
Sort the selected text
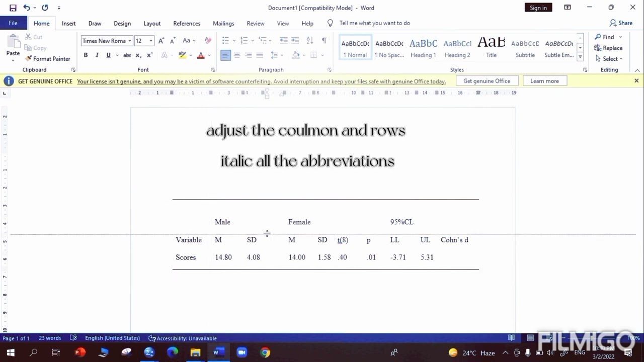pos(310,41)
